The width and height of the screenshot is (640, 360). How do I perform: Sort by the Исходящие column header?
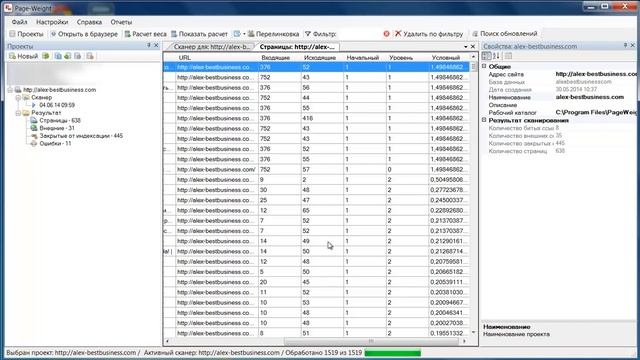coord(322,58)
